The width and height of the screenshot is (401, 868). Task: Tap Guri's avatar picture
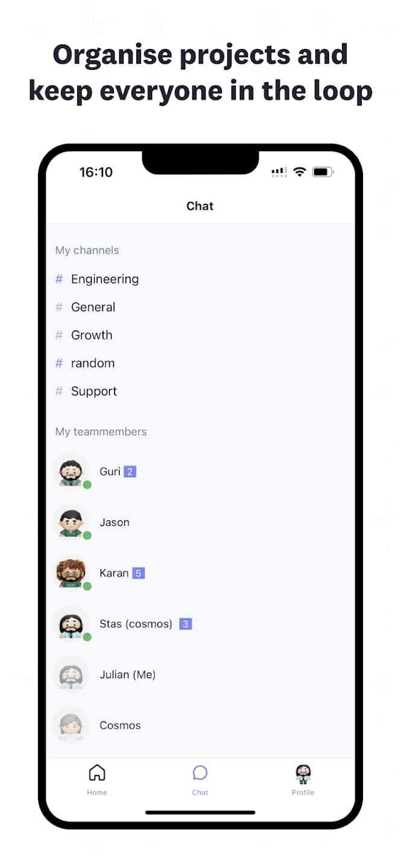[71, 471]
